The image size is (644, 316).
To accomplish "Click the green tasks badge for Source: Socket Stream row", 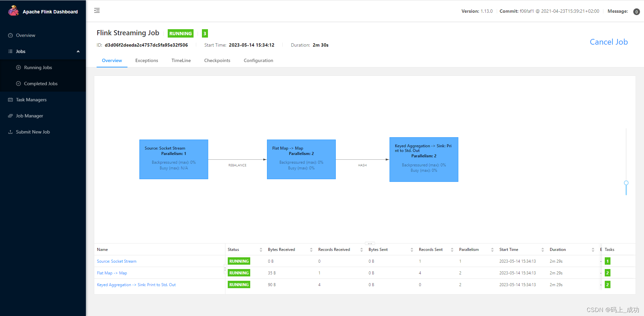I will 607,261.
